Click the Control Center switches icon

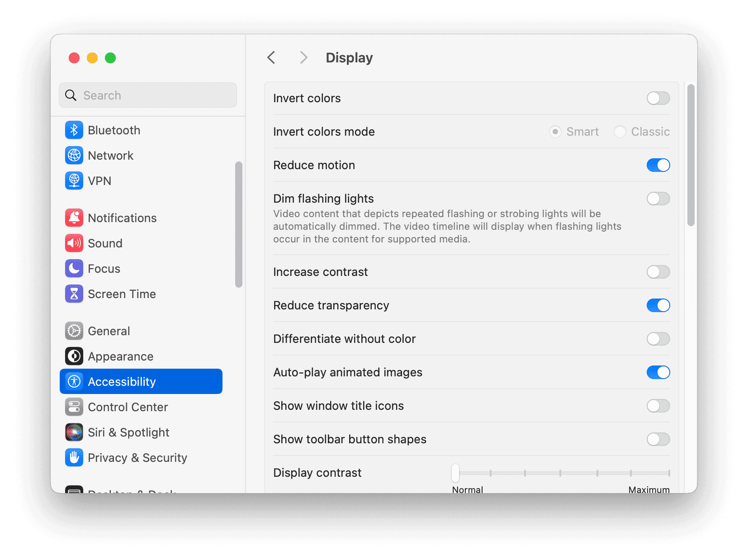pyautogui.click(x=74, y=407)
